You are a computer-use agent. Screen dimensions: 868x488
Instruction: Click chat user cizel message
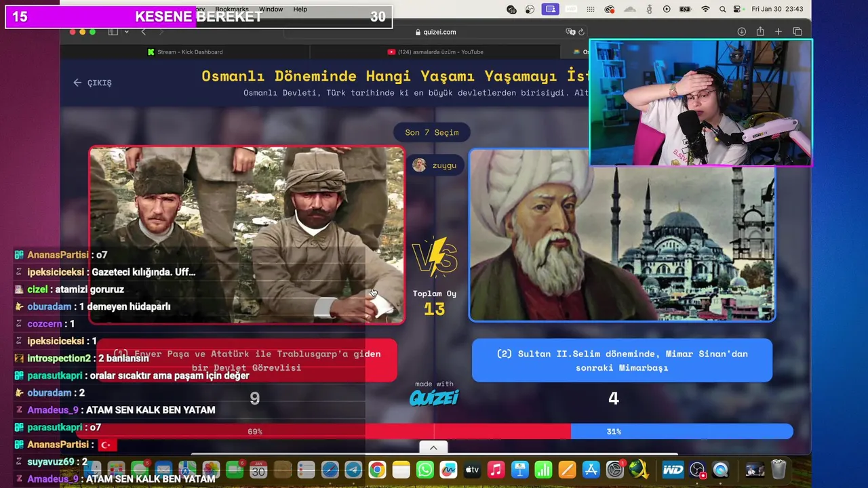[x=70, y=289]
